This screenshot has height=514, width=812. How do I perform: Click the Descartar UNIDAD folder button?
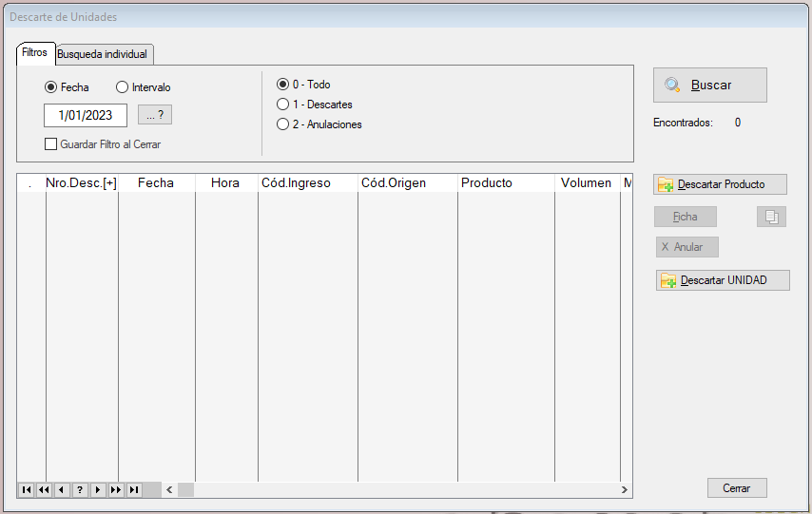coord(722,280)
